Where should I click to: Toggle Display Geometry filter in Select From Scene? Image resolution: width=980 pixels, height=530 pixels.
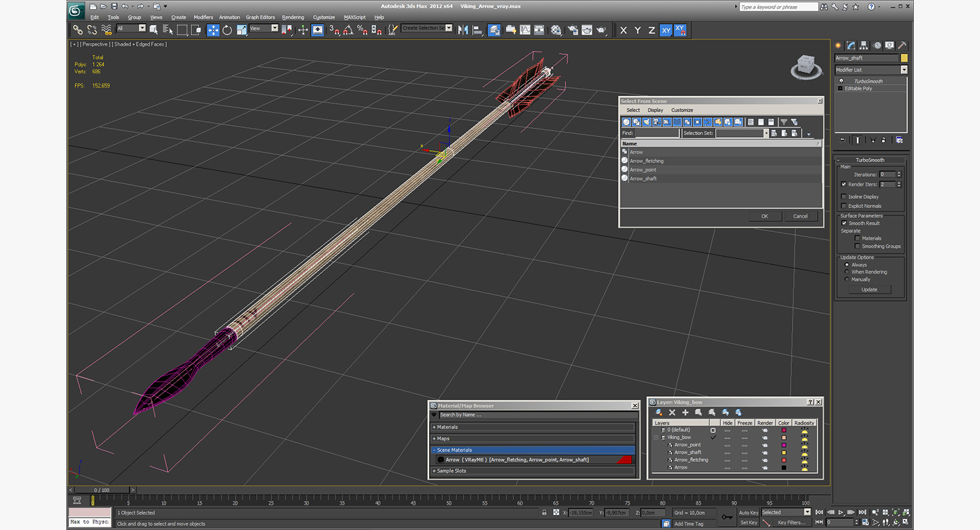click(626, 122)
